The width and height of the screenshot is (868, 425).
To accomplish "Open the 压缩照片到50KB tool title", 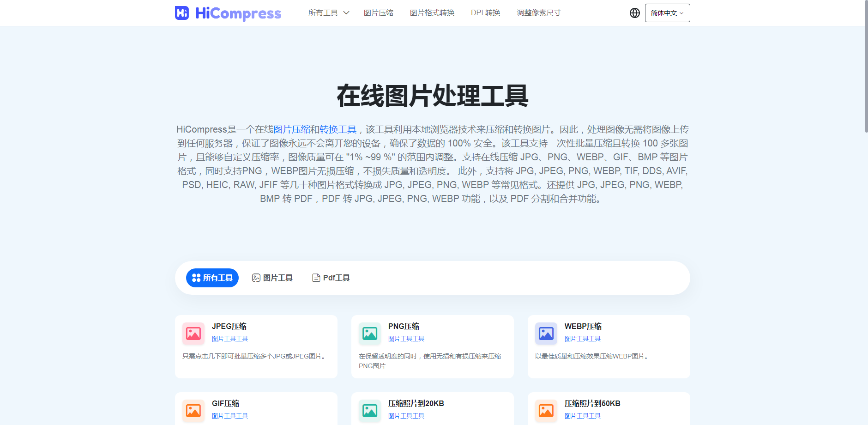I will click(592, 403).
